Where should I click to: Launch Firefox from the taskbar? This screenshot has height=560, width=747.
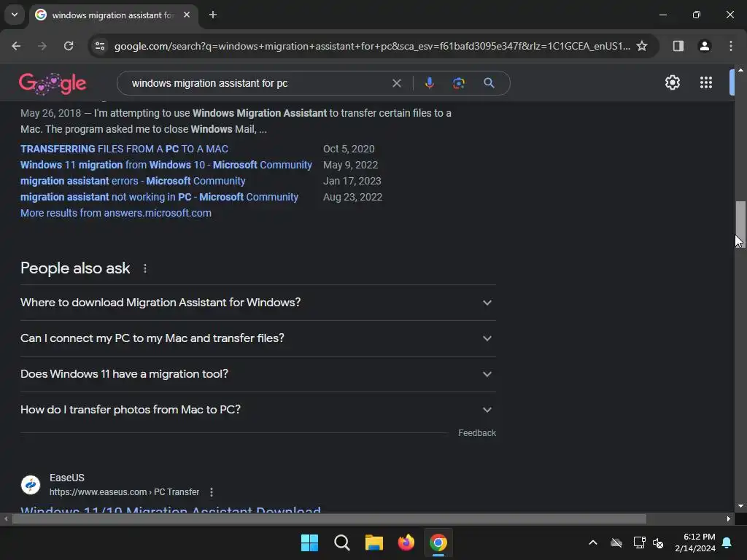tap(406, 542)
